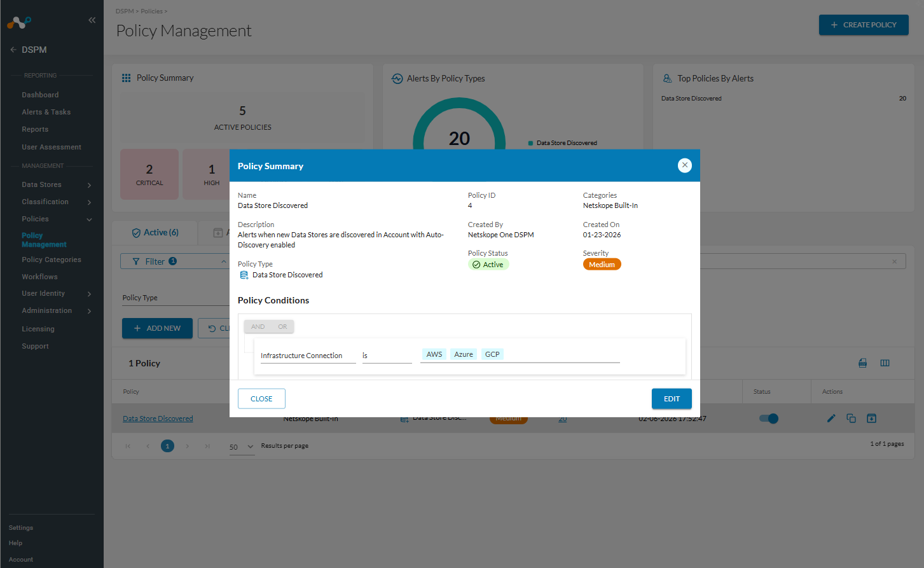The width and height of the screenshot is (924, 568).
Task: Open the Infrastructure Connection condition field
Action: point(308,356)
